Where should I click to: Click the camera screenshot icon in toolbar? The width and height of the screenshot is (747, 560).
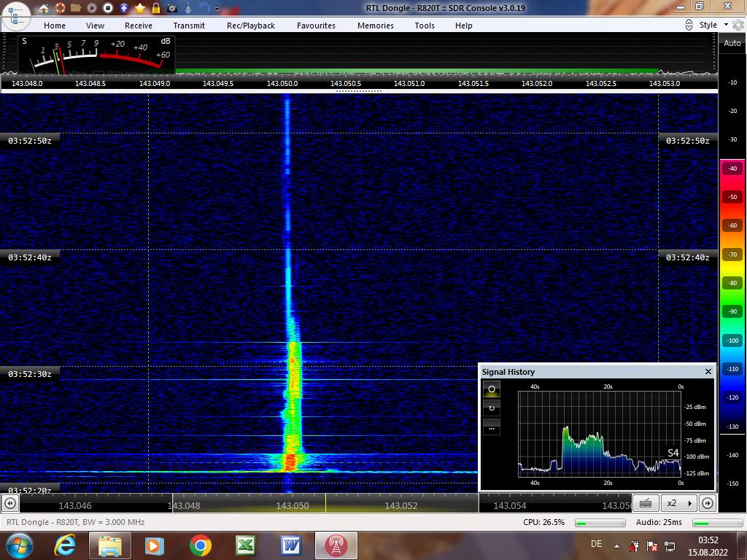pyautogui.click(x=172, y=8)
